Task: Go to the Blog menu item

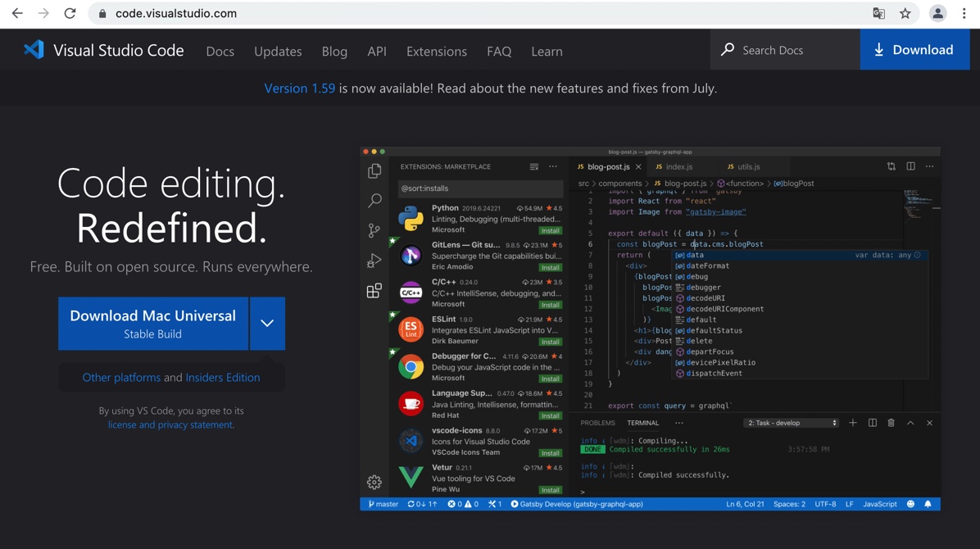Action: click(x=334, y=52)
